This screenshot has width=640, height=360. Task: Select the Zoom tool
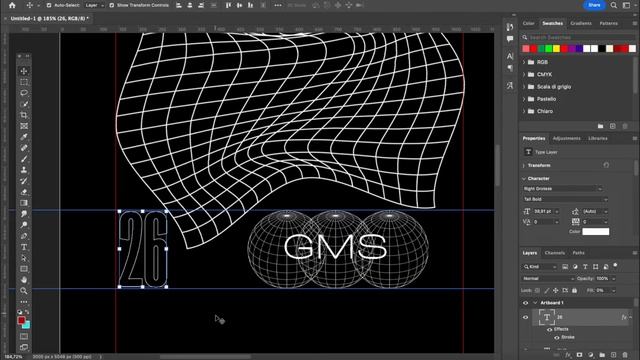(24, 291)
